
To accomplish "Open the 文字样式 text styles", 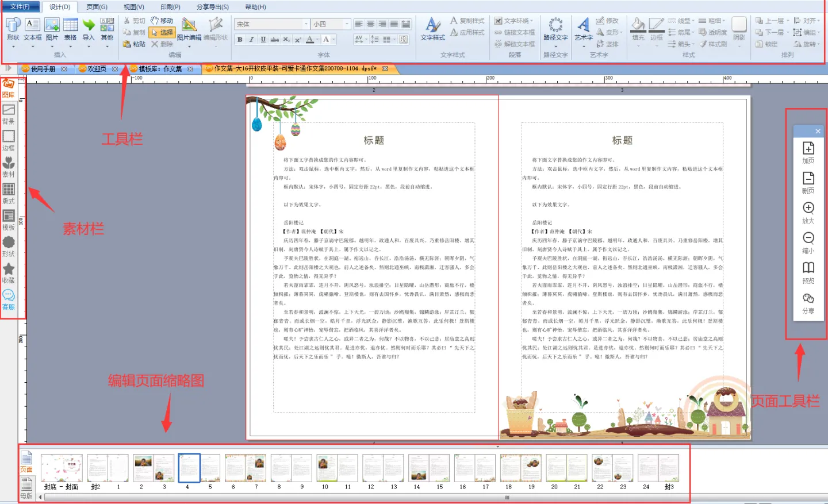I will pos(432,29).
